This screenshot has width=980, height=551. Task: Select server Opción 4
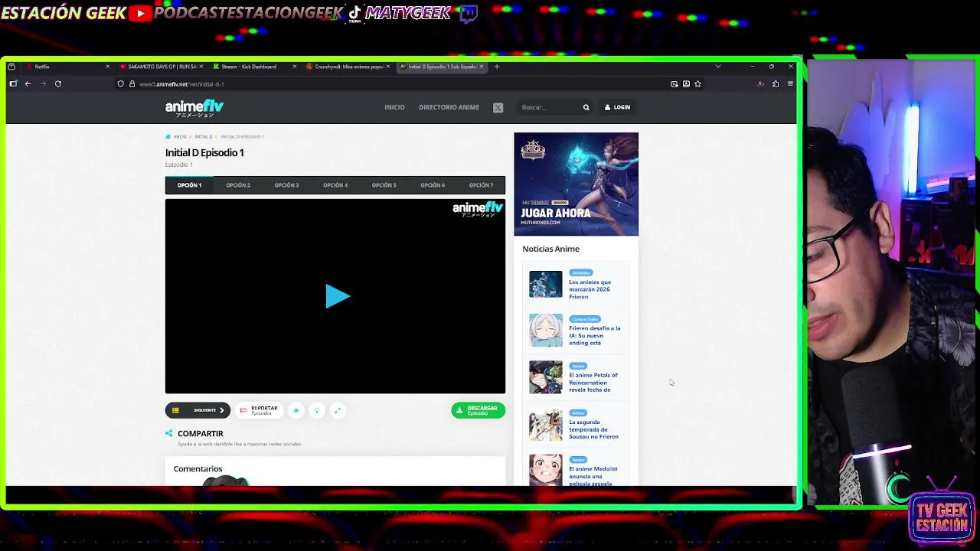335,185
